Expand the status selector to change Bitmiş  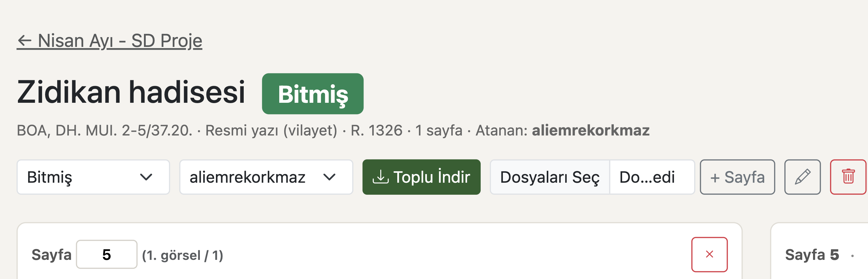[94, 177]
